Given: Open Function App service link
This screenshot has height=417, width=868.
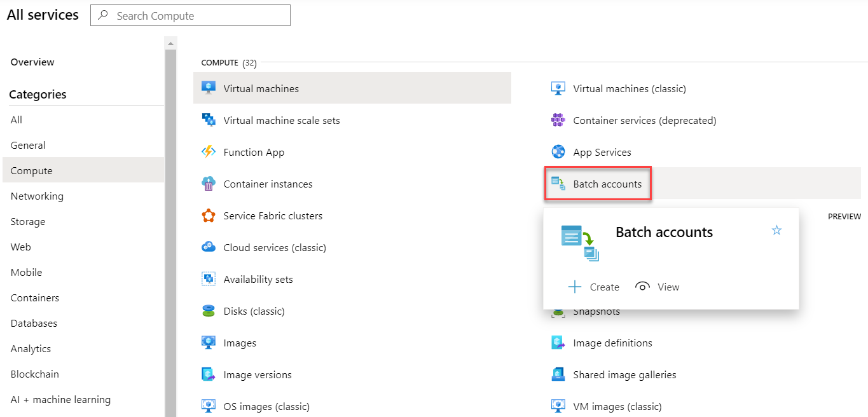Looking at the screenshot, I should pos(254,152).
